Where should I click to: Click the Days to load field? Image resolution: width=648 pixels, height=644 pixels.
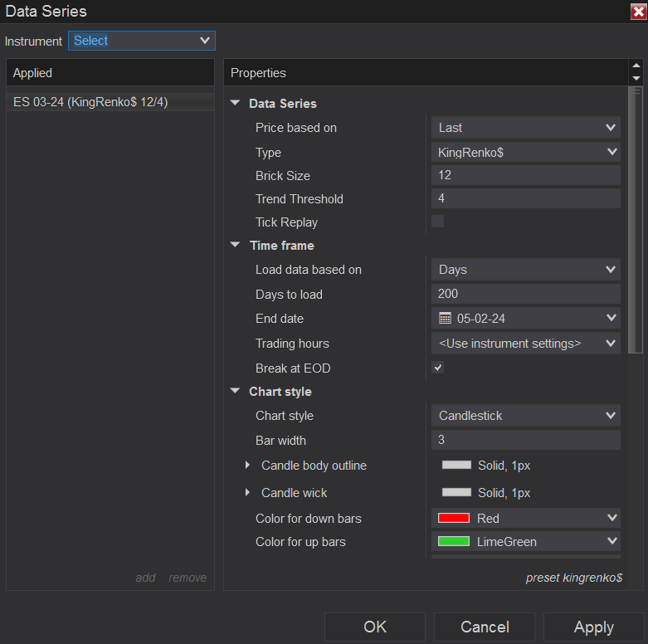point(526,294)
